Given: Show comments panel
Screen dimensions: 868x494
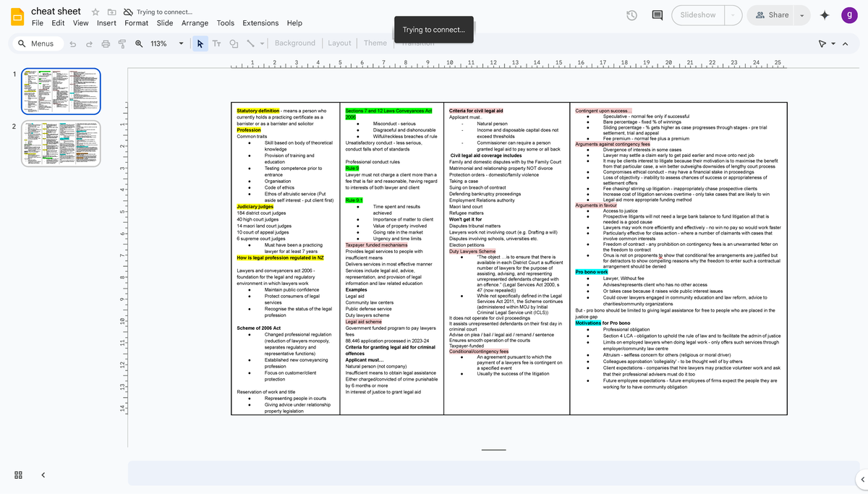Looking at the screenshot, I should pyautogui.click(x=658, y=15).
